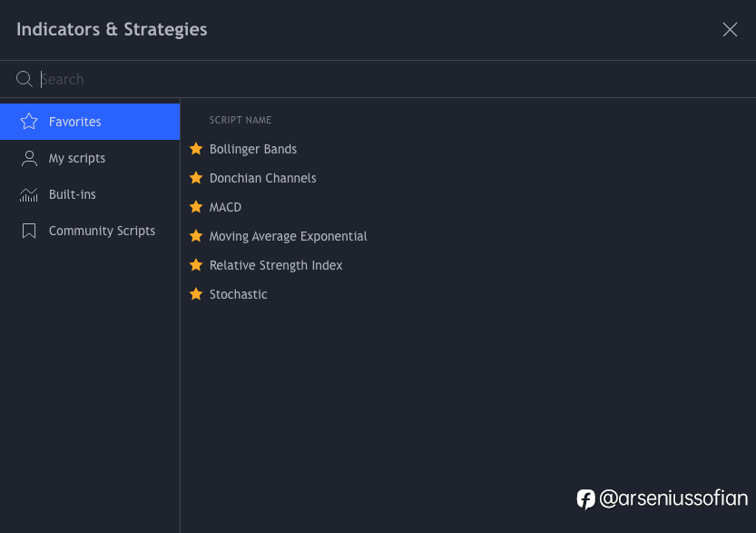This screenshot has height=533, width=756.
Task: Focus the Search input field
Action: [396, 79]
